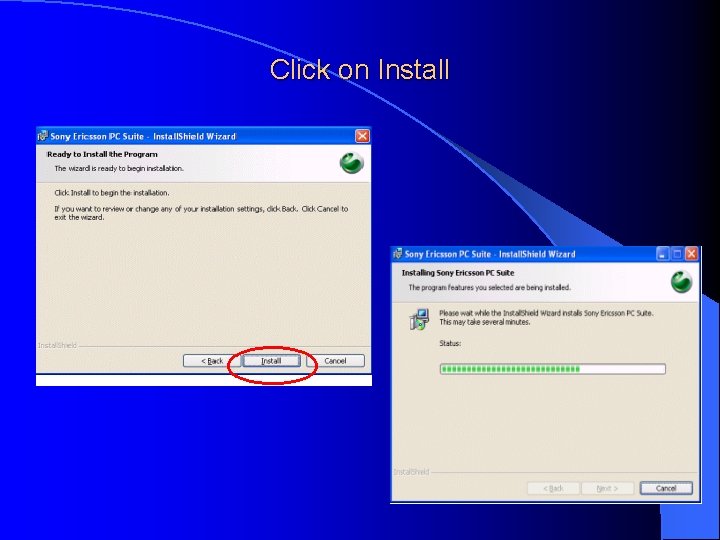Close the Installing Sony Ericsson PC Suite window
This screenshot has width=720, height=540.
692,253
